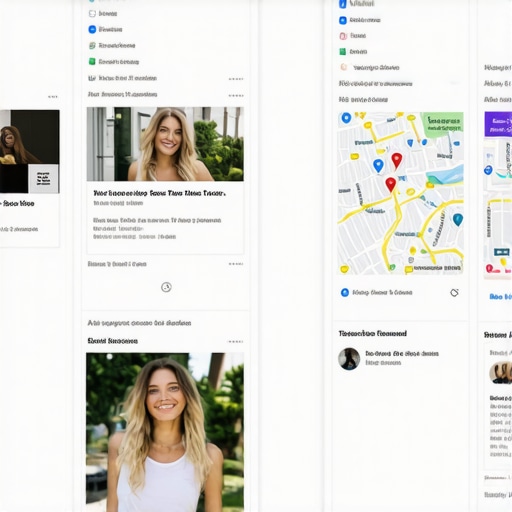Click the purple banner at far right edge
The height and width of the screenshot is (512, 512).
498,124
